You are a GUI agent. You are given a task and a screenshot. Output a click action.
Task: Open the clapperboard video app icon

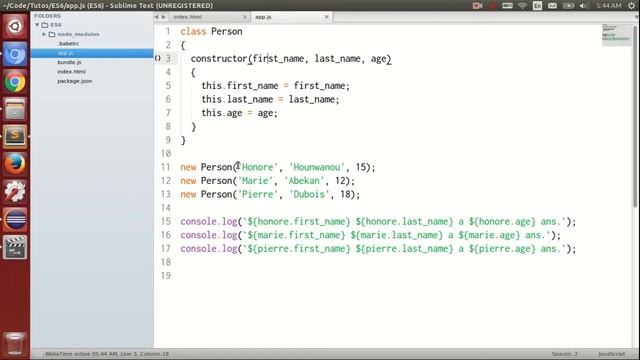click(x=15, y=247)
